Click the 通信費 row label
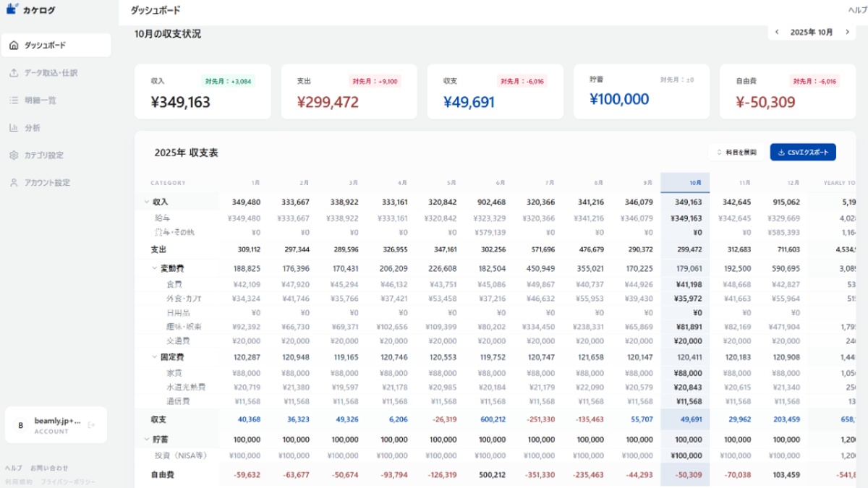 pyautogui.click(x=178, y=401)
